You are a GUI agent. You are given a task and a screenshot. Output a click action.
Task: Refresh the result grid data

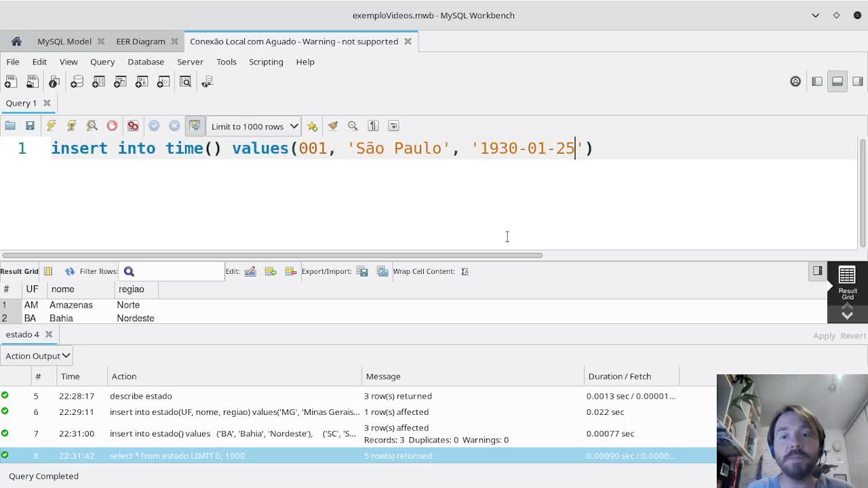pos(70,271)
